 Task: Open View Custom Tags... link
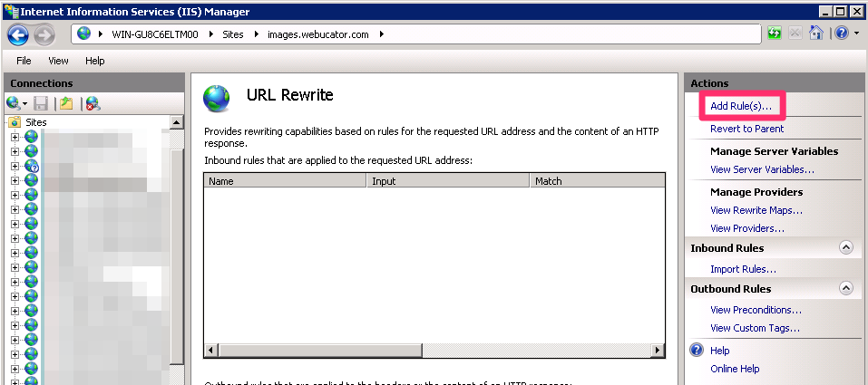(x=755, y=328)
